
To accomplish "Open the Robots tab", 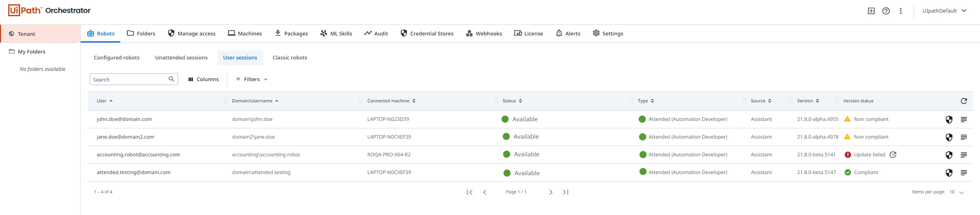I will click(101, 33).
